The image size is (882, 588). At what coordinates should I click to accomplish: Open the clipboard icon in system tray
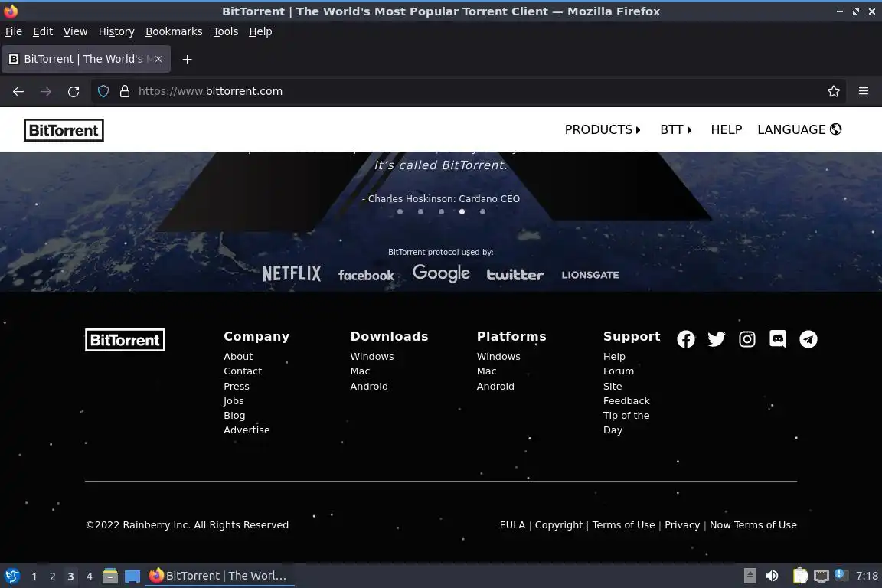click(800, 576)
